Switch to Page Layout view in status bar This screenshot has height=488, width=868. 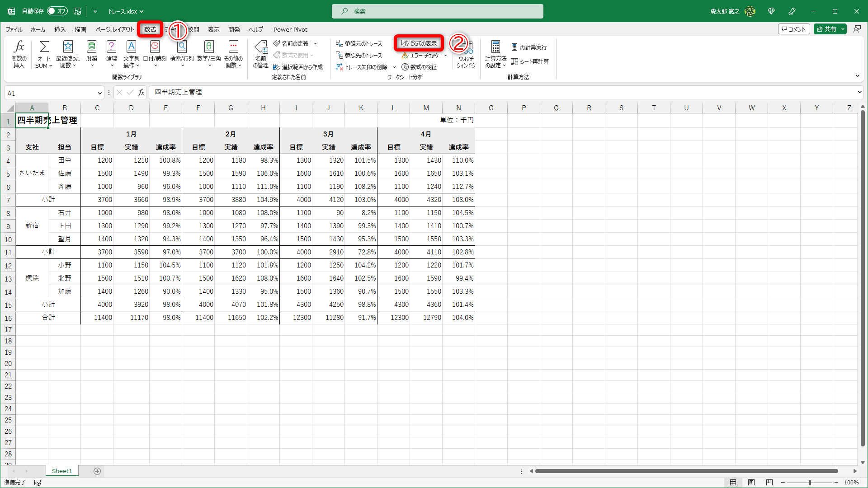pyautogui.click(x=751, y=483)
